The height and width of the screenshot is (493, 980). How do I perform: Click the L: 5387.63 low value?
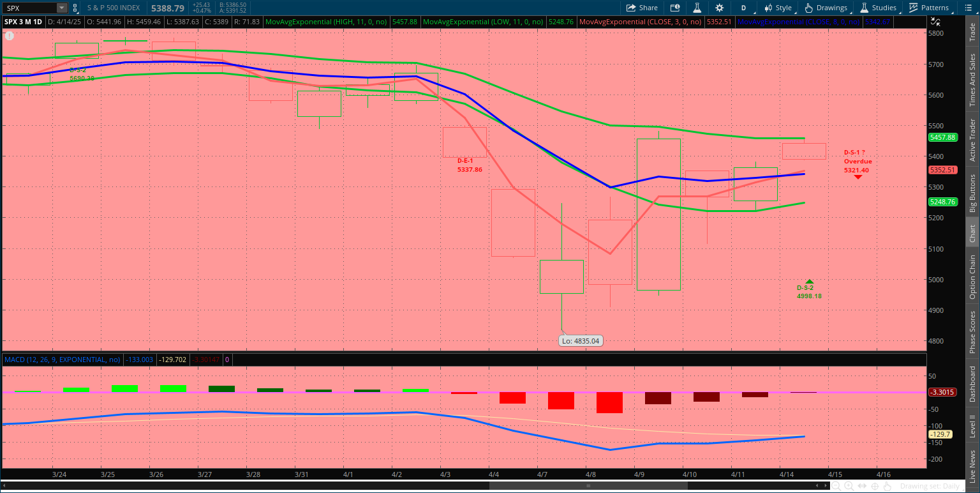[x=183, y=22]
